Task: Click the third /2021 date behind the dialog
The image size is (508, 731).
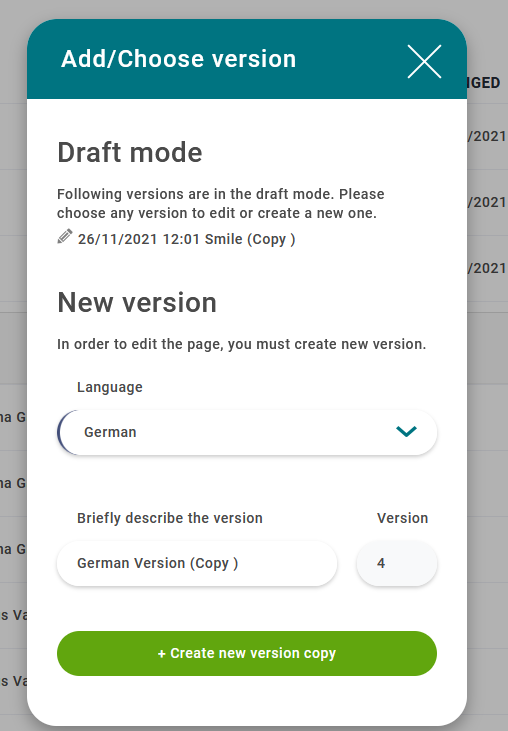Action: coord(487,268)
